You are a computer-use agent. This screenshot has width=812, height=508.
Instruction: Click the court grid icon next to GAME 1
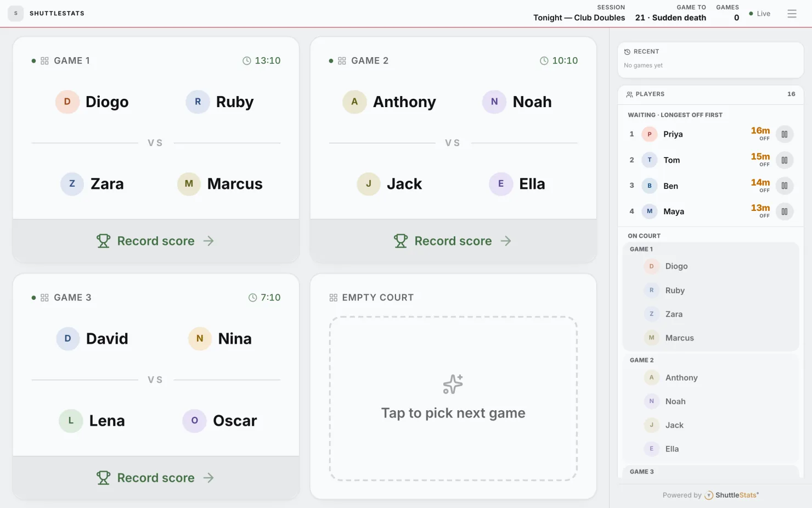tap(44, 60)
